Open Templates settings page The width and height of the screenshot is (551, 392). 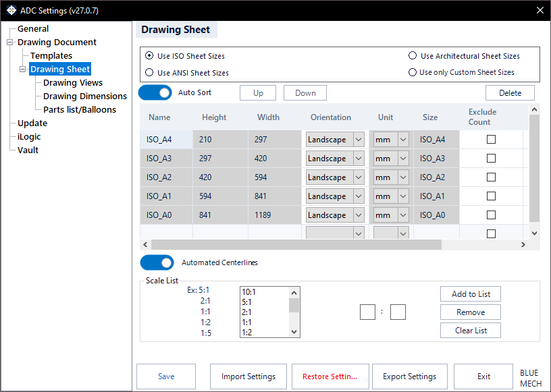[51, 55]
